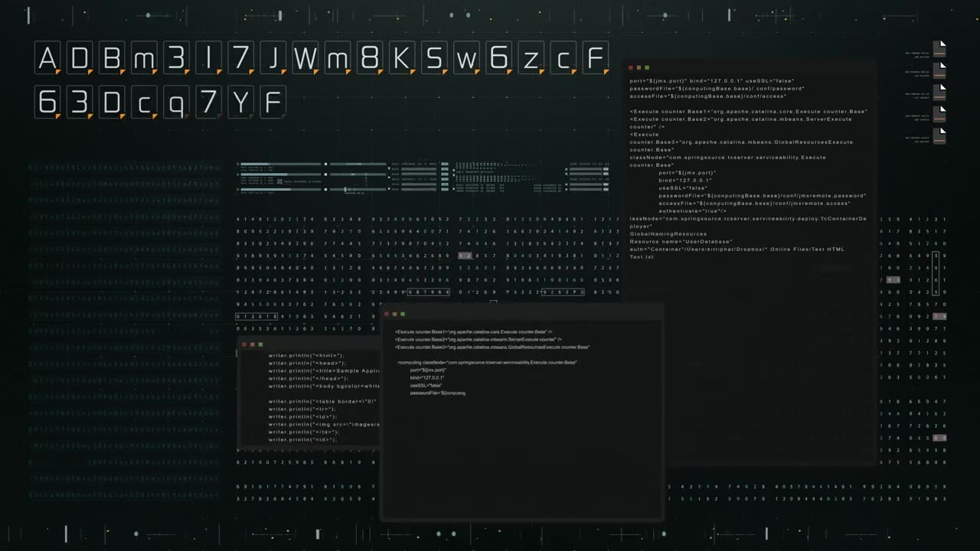Toggle the crossed checkbox in bars panel
This screenshot has width=980, height=551.
click(279, 181)
